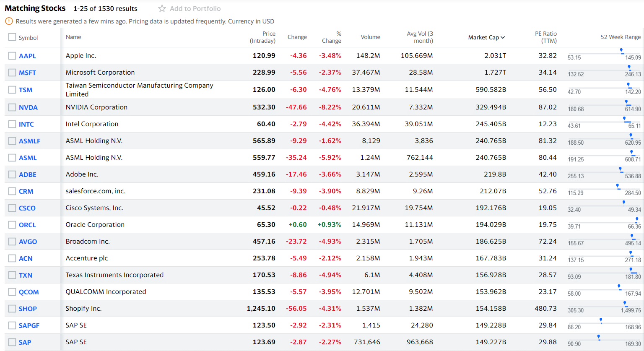Sort by Market Cap column dropdown
644x351 pixels.
tap(486, 37)
